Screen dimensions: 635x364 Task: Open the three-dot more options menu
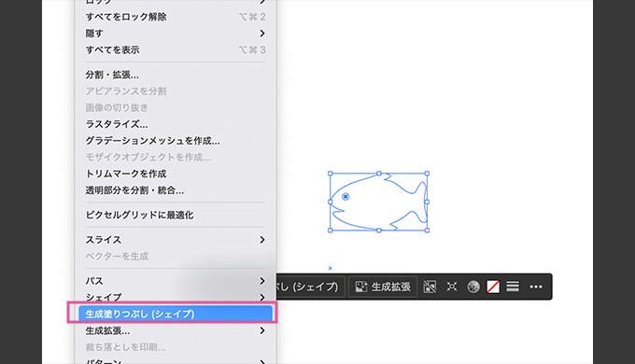536,287
